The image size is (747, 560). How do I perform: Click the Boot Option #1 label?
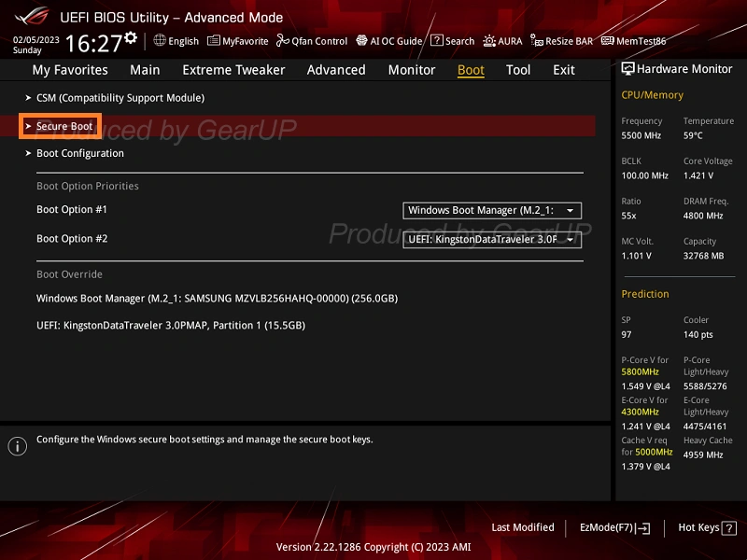[x=72, y=209]
